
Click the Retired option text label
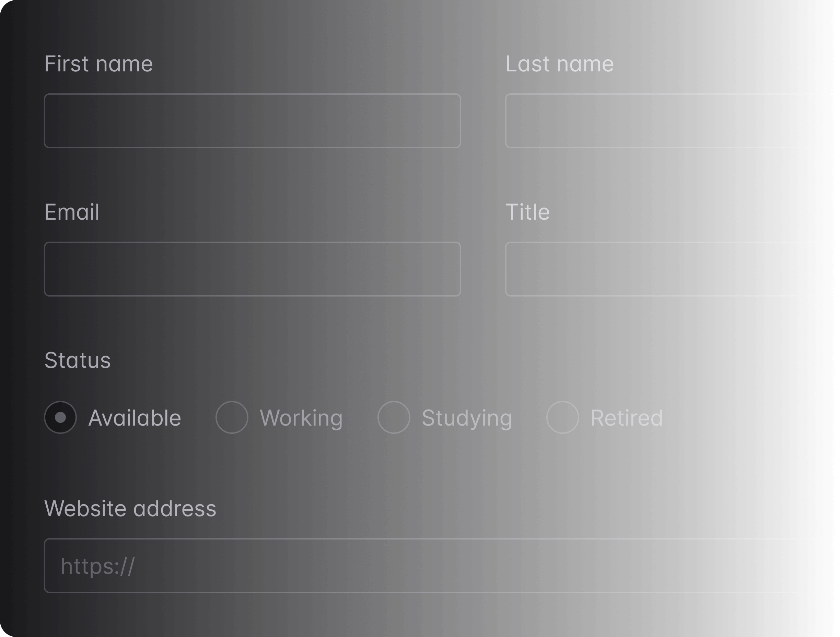(627, 418)
